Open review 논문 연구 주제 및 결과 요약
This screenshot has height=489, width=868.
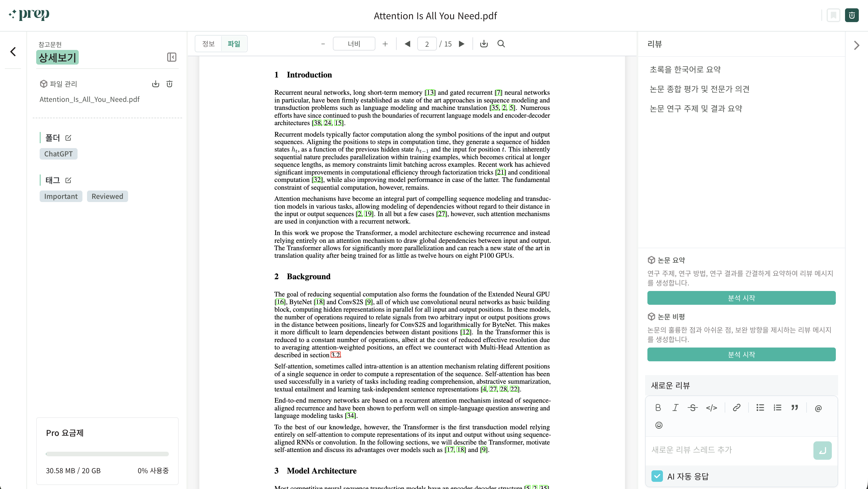pos(696,108)
